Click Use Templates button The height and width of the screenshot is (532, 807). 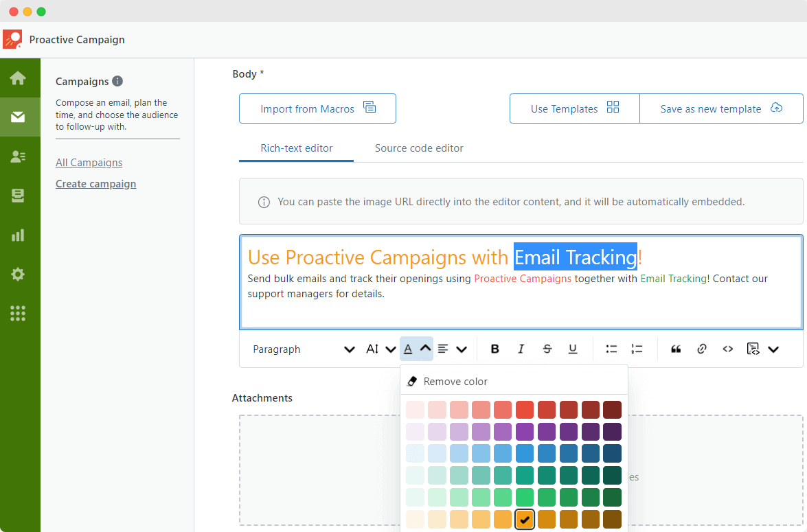[x=575, y=108]
